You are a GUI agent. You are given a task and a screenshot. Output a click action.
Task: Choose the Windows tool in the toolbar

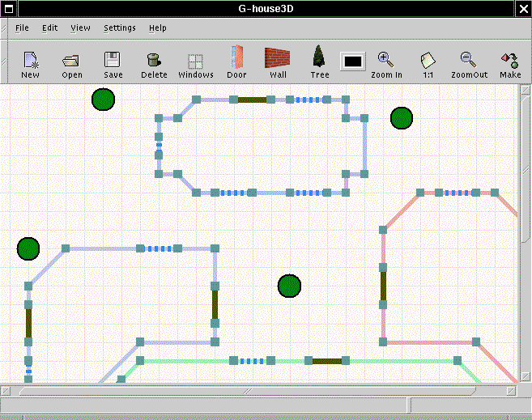[x=195, y=62]
